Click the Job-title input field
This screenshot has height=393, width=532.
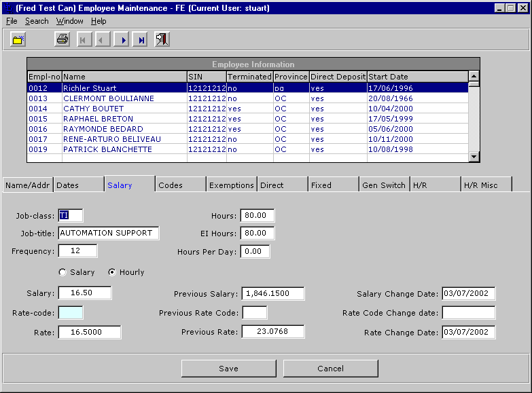pos(109,233)
